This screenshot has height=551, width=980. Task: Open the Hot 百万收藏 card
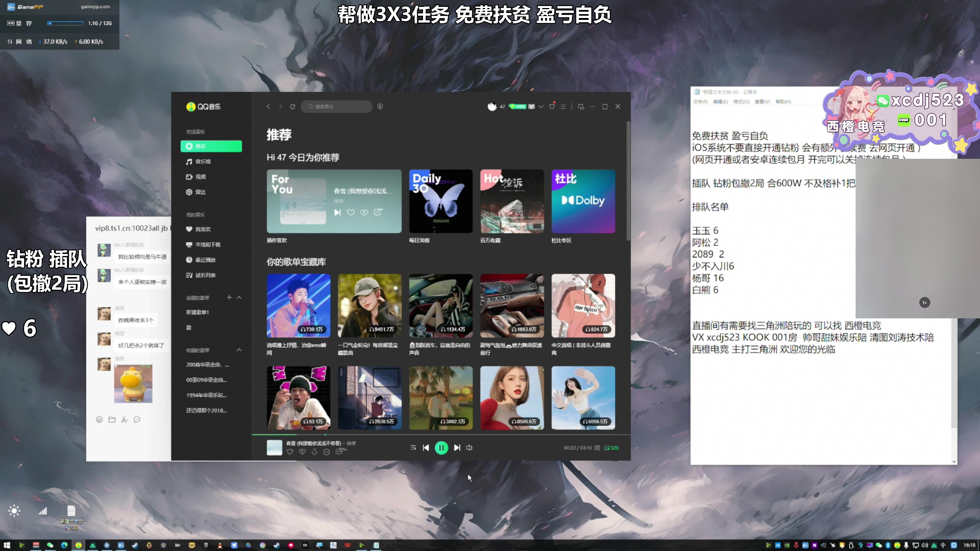pyautogui.click(x=512, y=201)
